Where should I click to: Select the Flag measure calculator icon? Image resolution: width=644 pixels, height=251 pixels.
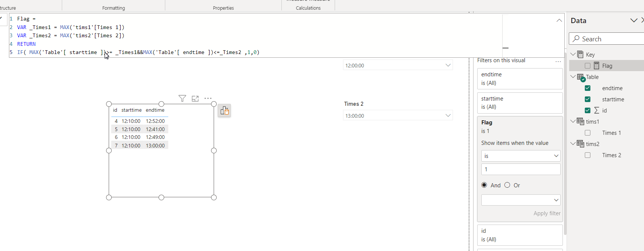597,66
